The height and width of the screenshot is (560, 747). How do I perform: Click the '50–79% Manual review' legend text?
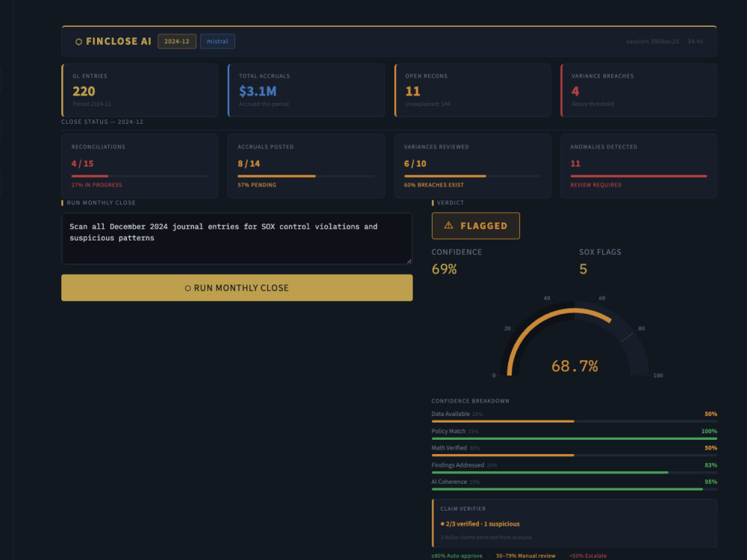(x=525, y=556)
